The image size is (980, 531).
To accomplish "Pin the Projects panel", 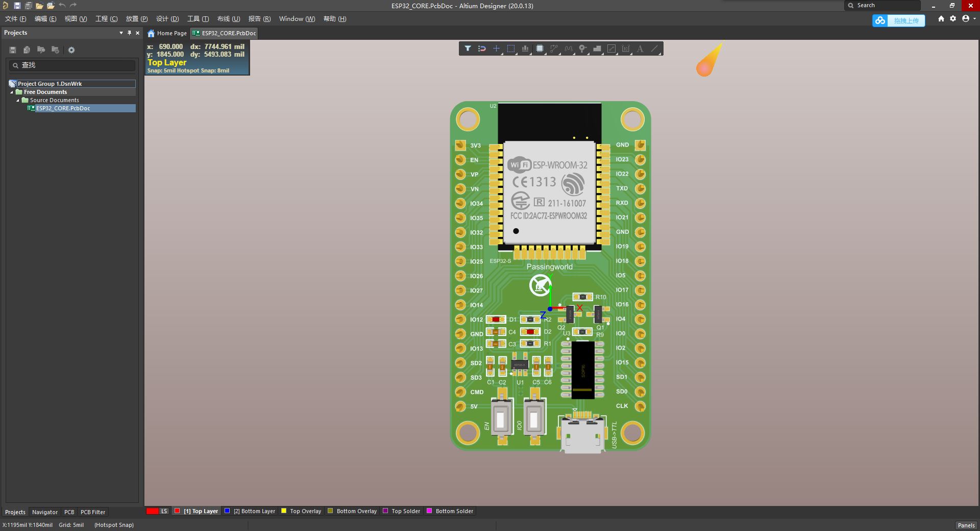I will [129, 33].
